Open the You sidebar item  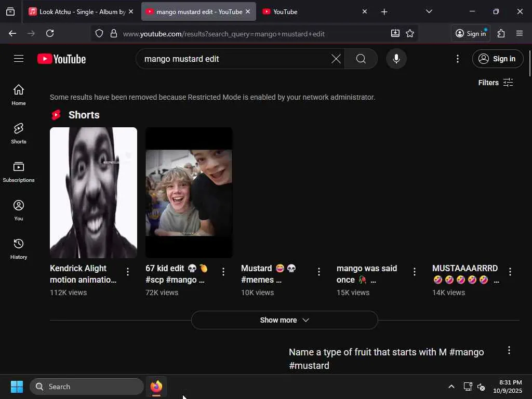click(19, 210)
